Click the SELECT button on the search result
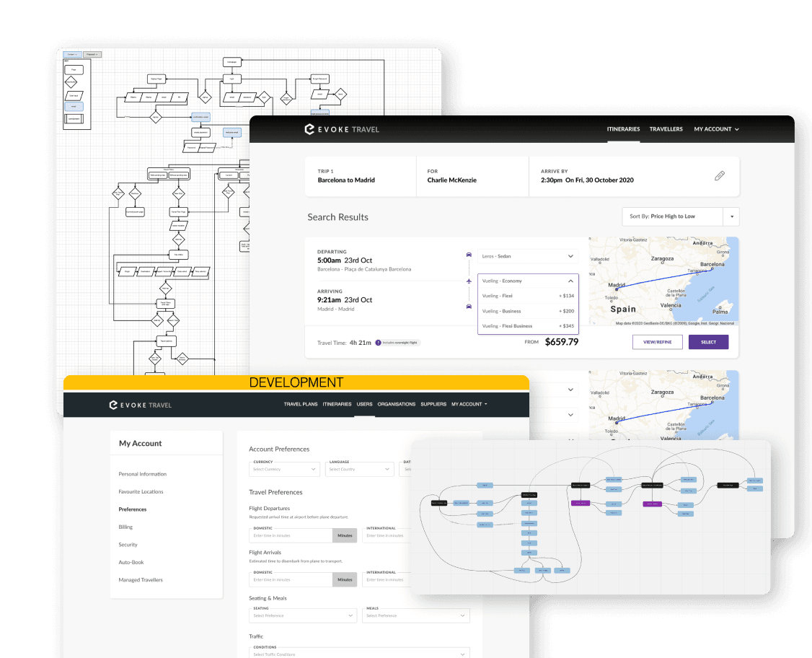Viewport: 812px width, 658px height. (708, 342)
